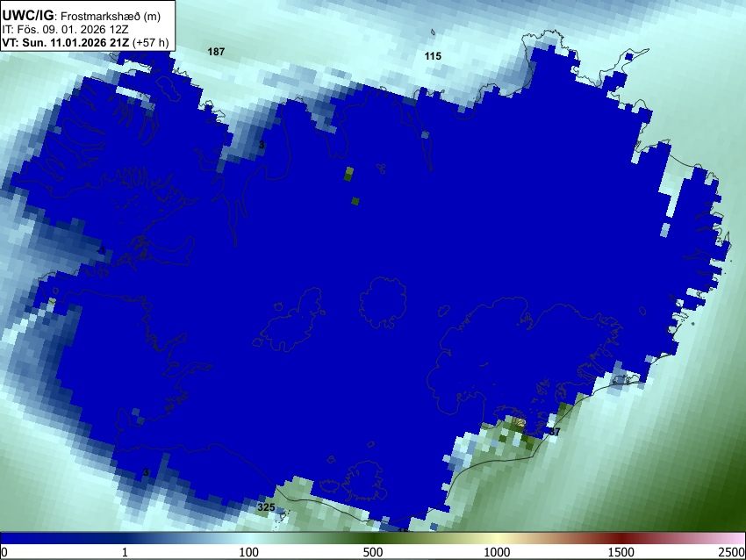Image resolution: width=746 pixels, height=560 pixels.
Task: Click the valid time 'VT: Sun. 11.01.2026 21Z'
Action: coord(65,42)
